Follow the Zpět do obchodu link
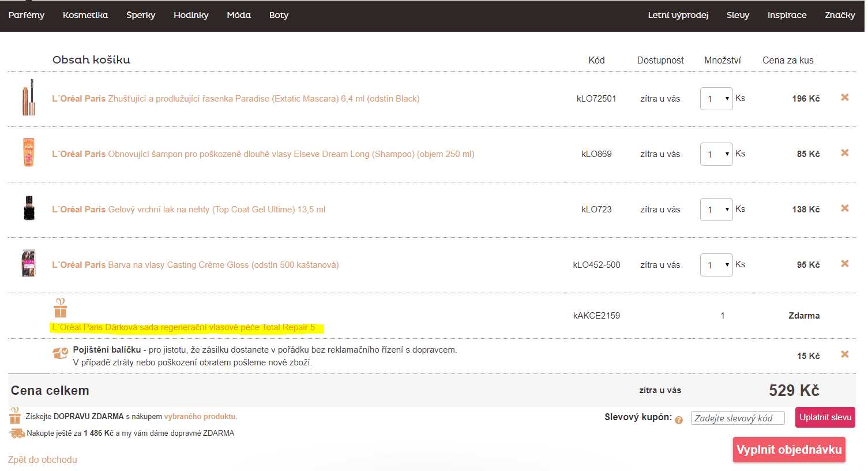 click(43, 459)
